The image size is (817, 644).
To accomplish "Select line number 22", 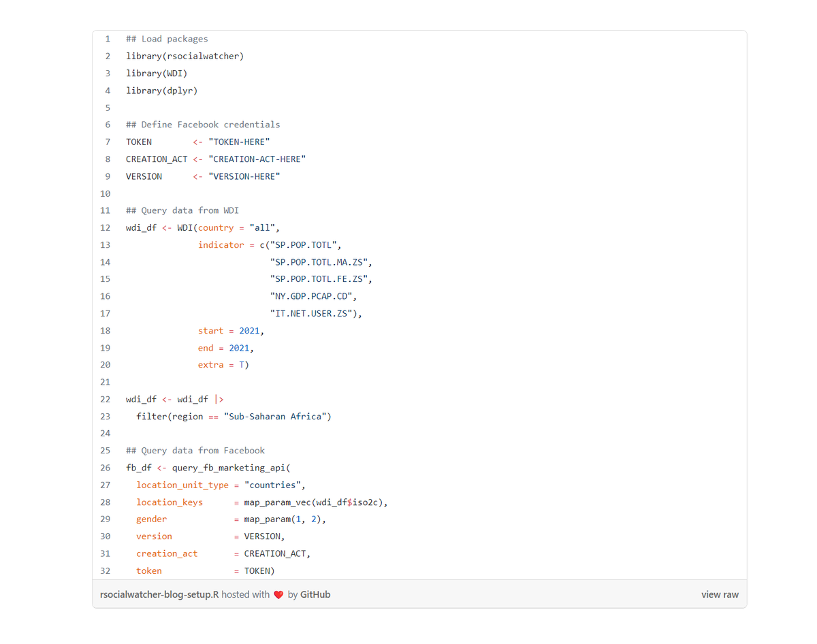I will pos(106,399).
